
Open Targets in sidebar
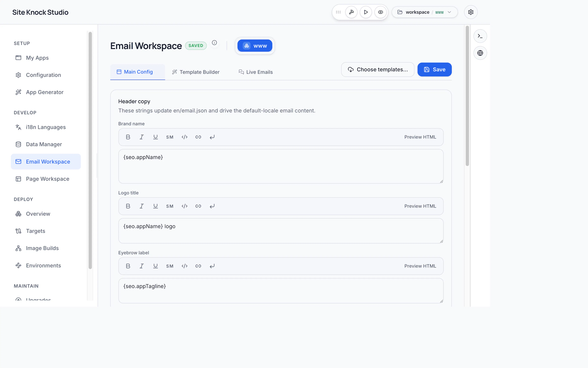[x=46, y=231]
